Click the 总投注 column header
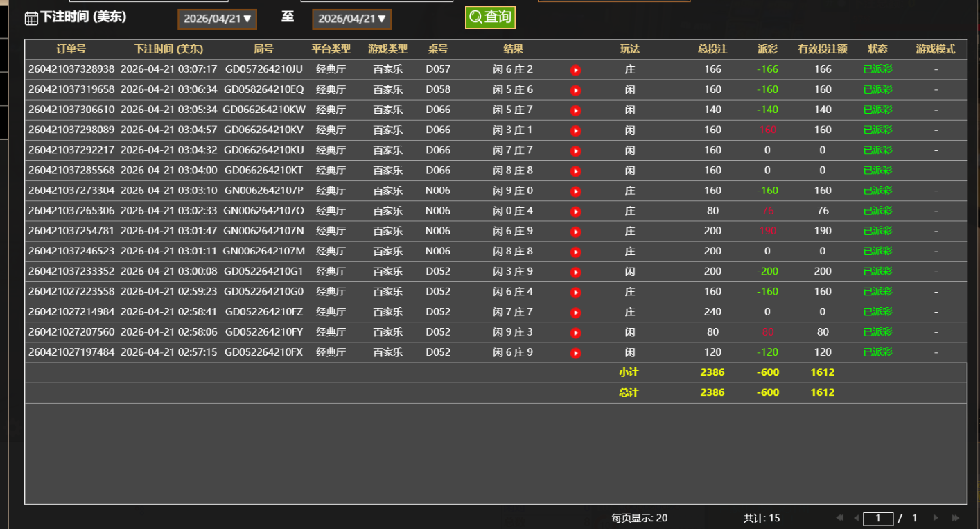 click(x=712, y=49)
